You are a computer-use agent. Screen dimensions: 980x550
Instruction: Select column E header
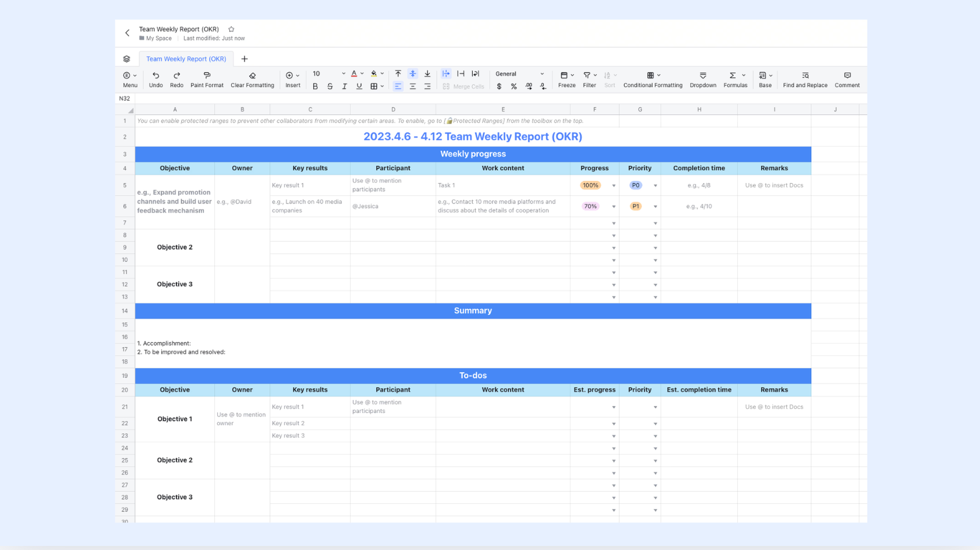click(503, 110)
